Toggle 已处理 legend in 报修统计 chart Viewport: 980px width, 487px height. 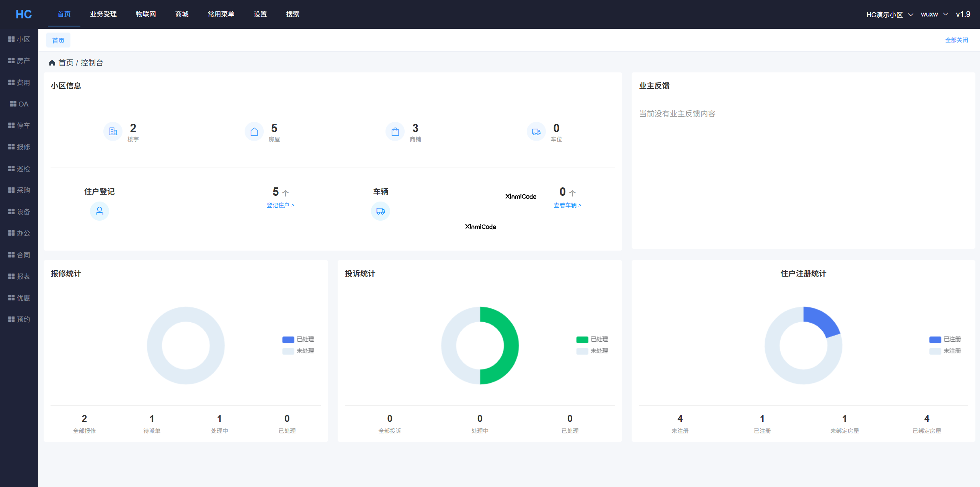pos(298,339)
